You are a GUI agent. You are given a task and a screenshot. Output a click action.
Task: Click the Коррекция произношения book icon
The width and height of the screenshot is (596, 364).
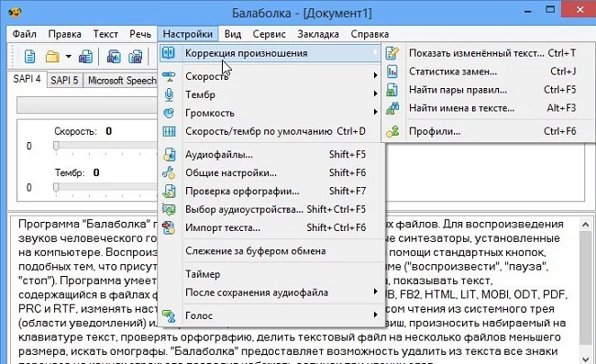pos(169,53)
